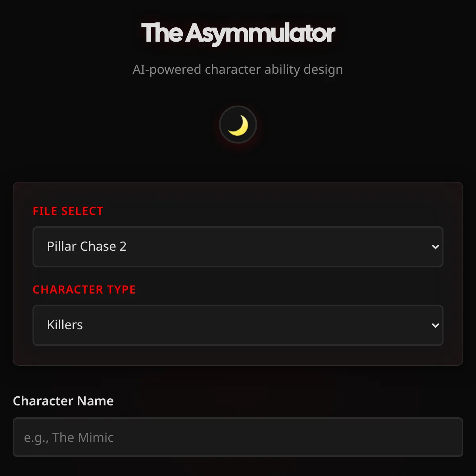This screenshot has width=476, height=476.
Task: Click the Character Name input field
Action: click(x=238, y=437)
